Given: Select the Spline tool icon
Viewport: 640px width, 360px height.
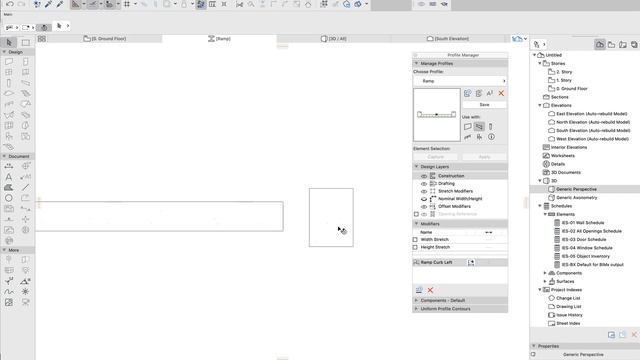Looking at the screenshot, I should coord(9,291).
